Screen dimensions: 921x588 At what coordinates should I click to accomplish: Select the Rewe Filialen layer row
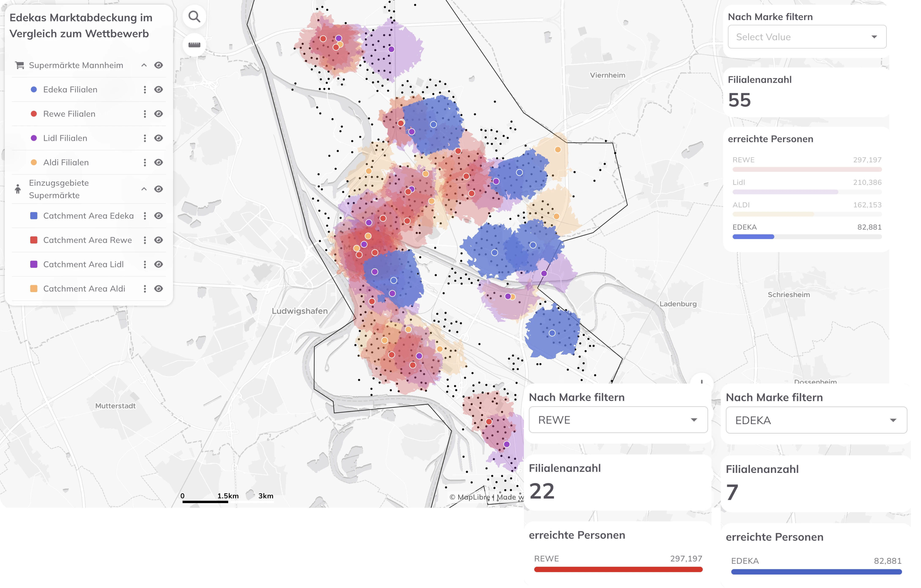(x=89, y=114)
